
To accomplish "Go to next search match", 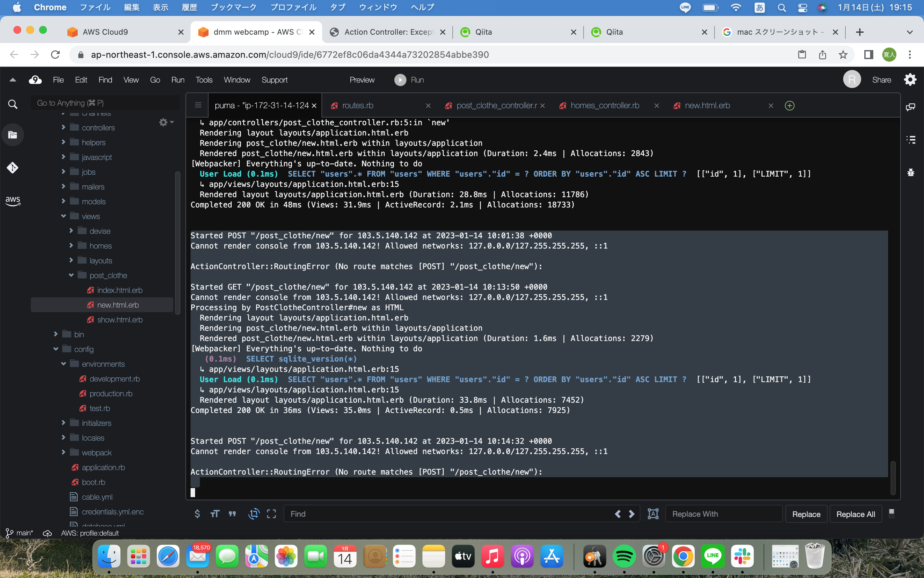I will (631, 514).
